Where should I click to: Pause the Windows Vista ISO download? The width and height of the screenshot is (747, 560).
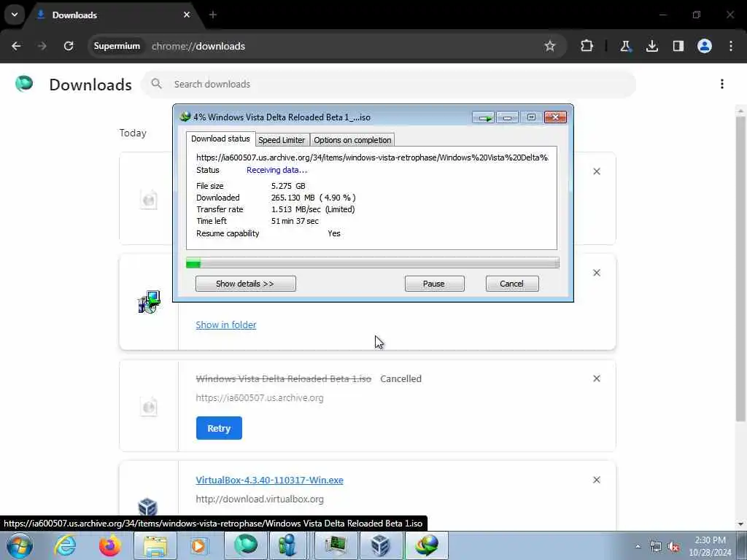click(434, 284)
